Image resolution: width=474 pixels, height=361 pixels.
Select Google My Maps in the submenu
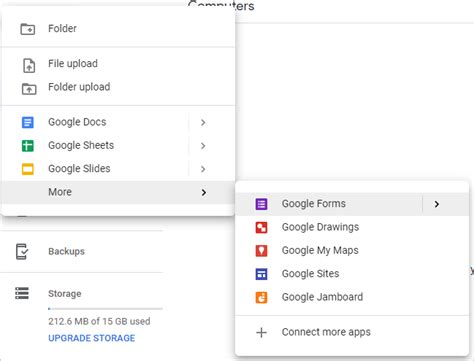pyautogui.click(x=352, y=250)
